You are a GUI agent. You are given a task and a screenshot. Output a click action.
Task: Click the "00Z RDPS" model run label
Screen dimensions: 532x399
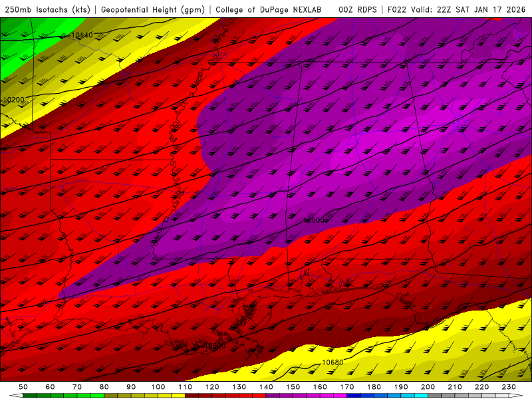tap(357, 10)
